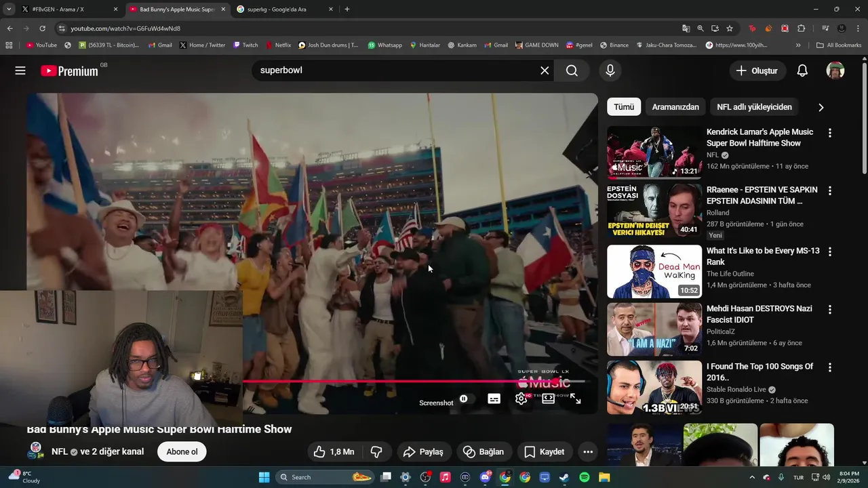The height and width of the screenshot is (488, 868).
Task: Open options for What It's Like MS-13 video
Action: (829, 251)
